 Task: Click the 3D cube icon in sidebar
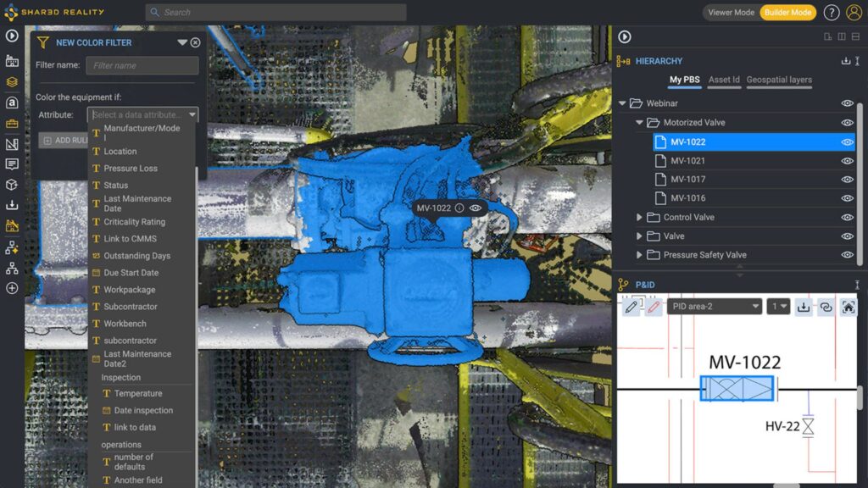[12, 185]
